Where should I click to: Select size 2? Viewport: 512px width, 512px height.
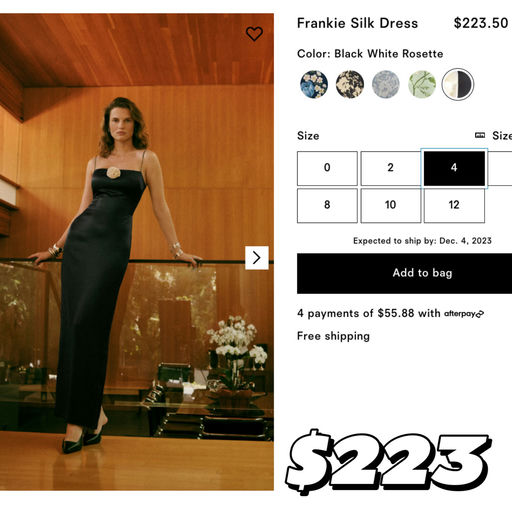[x=391, y=168]
